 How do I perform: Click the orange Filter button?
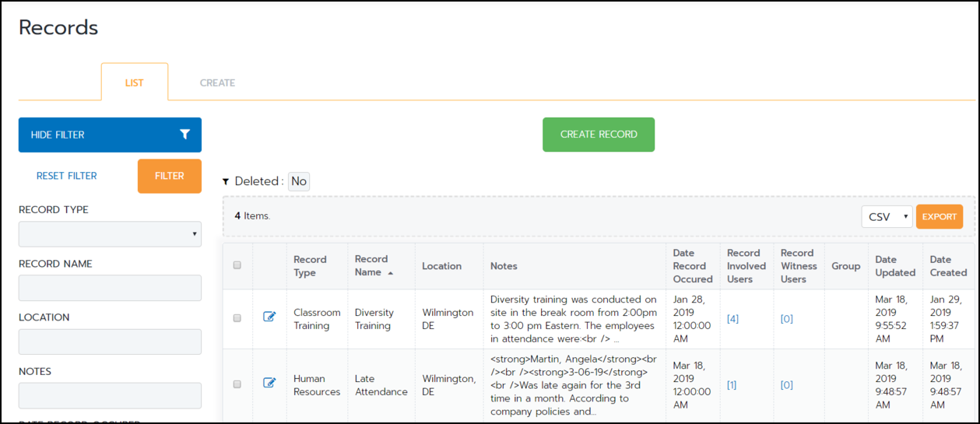tap(170, 176)
